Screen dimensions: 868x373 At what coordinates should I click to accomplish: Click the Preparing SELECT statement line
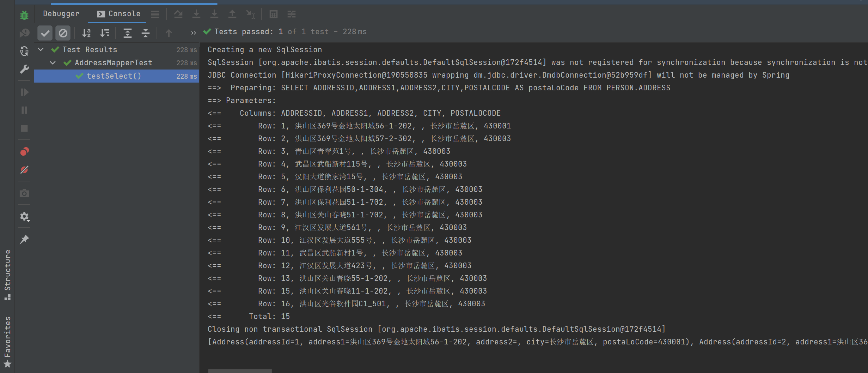coord(439,88)
